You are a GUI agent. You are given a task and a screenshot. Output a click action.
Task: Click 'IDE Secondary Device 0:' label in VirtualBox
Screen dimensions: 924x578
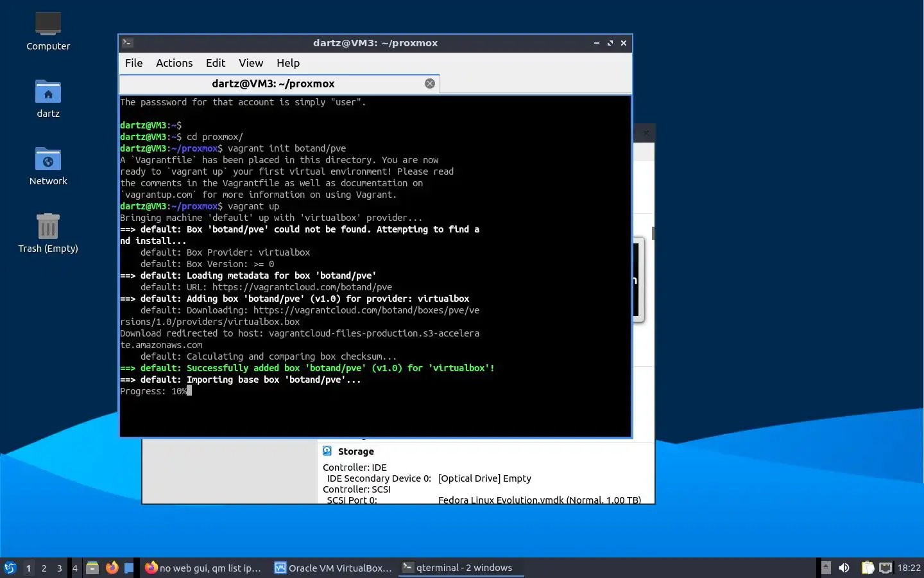(x=379, y=478)
